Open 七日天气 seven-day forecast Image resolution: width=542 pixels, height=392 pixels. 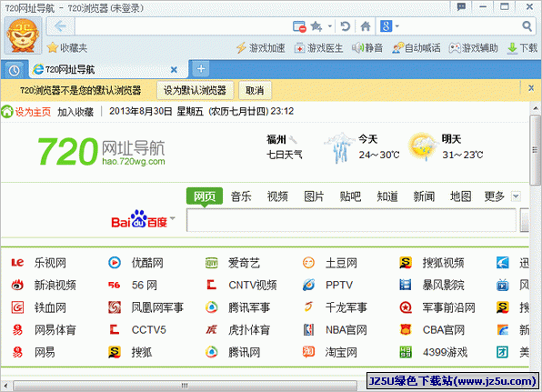(x=284, y=155)
